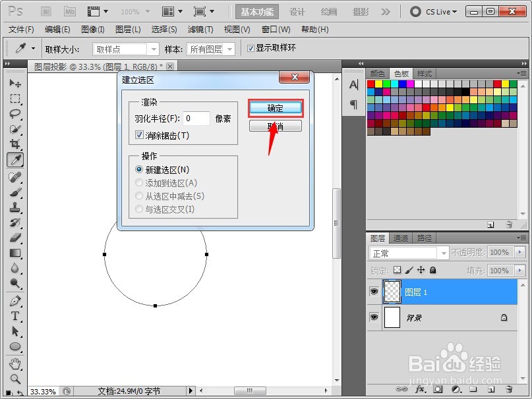Select the Dodge tool
Image resolution: width=532 pixels, height=399 pixels.
pyautogui.click(x=15, y=283)
